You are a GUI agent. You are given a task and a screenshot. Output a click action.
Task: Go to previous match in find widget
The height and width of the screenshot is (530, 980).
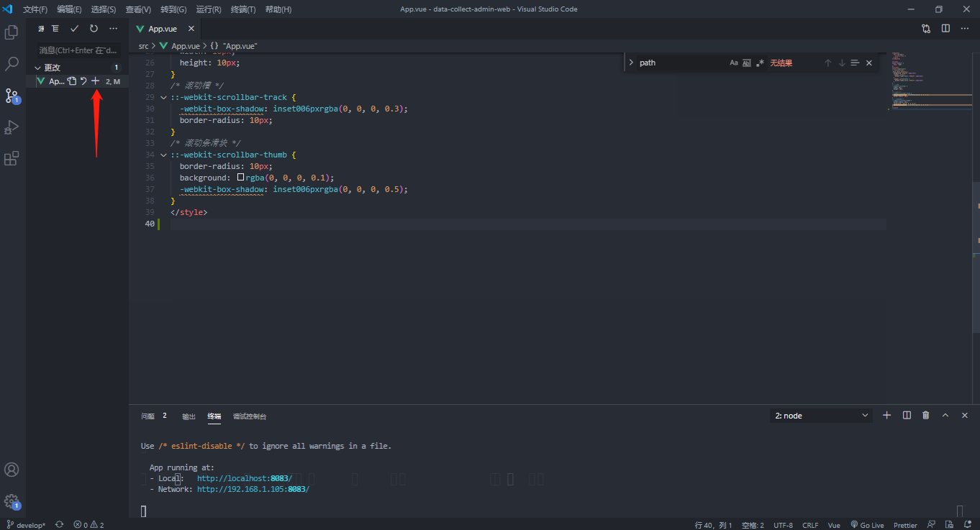click(828, 63)
